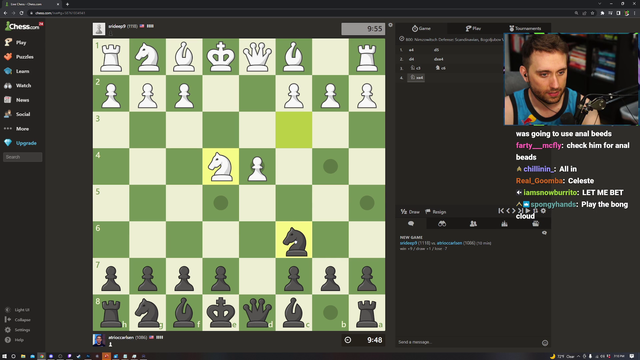The width and height of the screenshot is (640, 360).
Task: Open File Explorer from taskbar
Action: point(23,356)
